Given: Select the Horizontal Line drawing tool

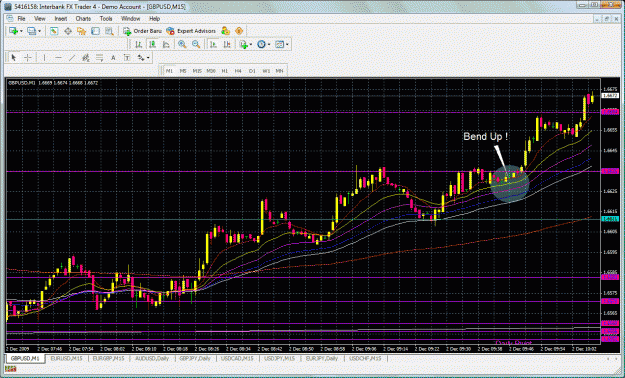Looking at the screenshot, I should click(x=58, y=58).
